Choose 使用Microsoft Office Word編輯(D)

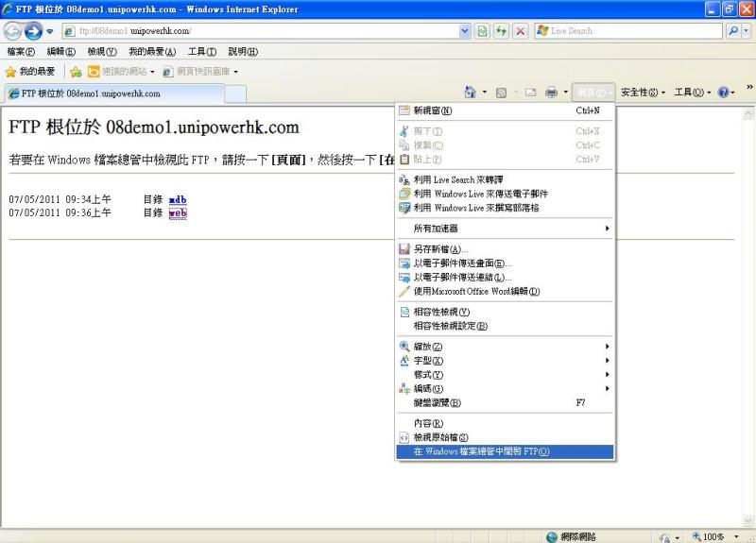505,291
